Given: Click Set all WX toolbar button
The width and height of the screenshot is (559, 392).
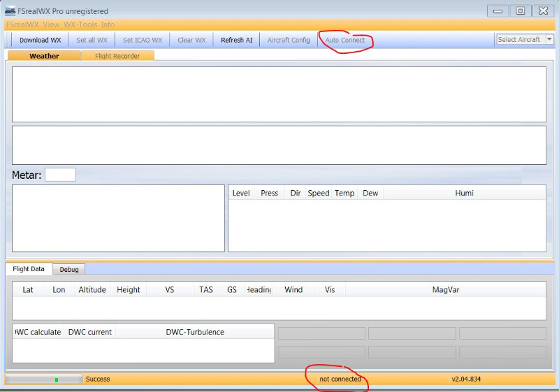Looking at the screenshot, I should click(x=92, y=40).
